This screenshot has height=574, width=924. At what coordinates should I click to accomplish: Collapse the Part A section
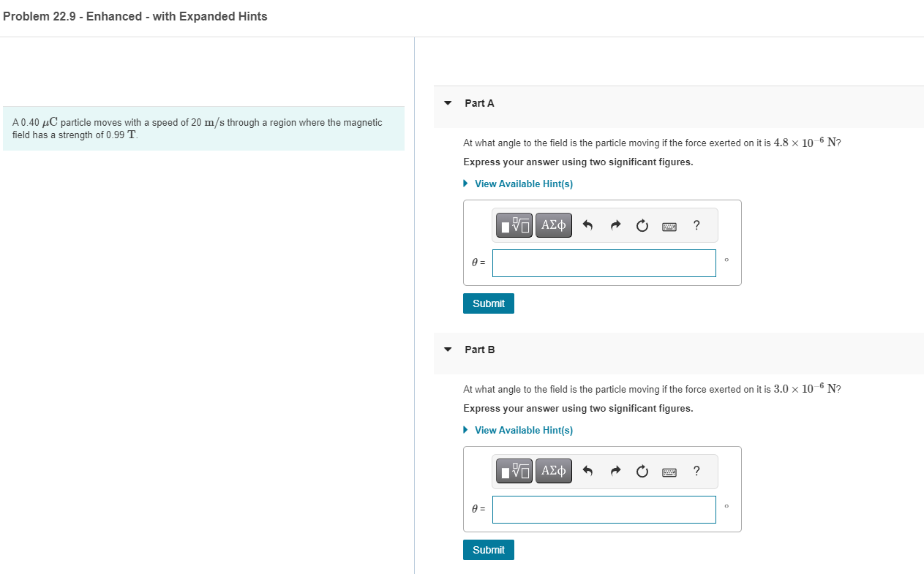tap(448, 103)
